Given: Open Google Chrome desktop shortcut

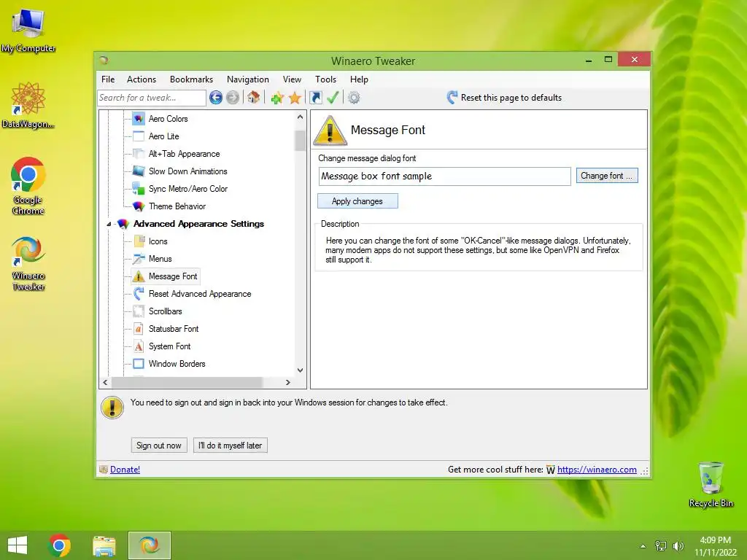Looking at the screenshot, I should coord(28,186).
